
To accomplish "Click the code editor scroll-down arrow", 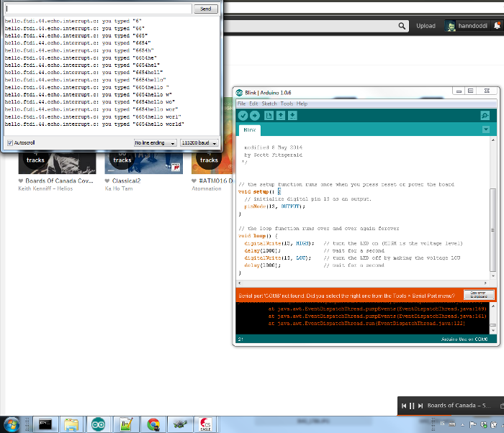I will (x=493, y=276).
